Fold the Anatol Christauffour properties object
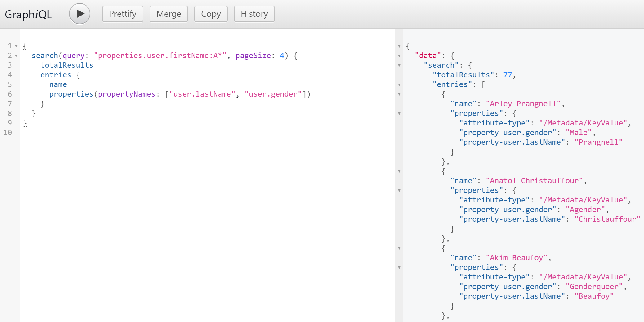 coord(399,191)
